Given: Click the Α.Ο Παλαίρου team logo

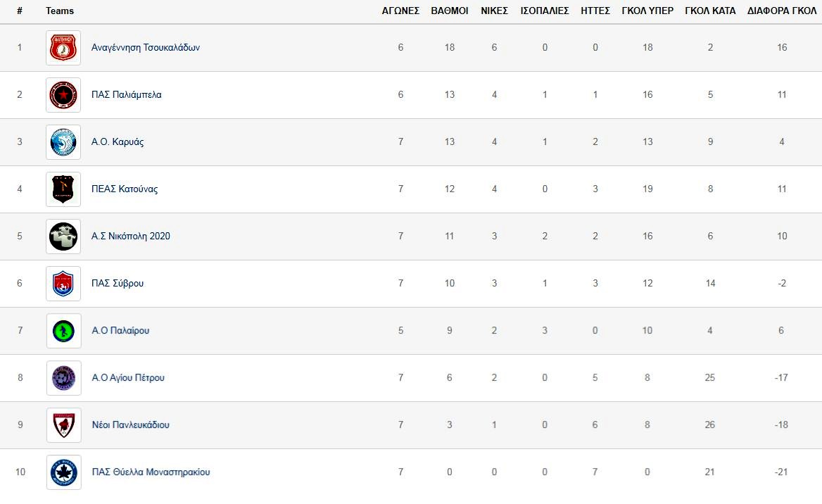Looking at the screenshot, I should pos(63,331).
